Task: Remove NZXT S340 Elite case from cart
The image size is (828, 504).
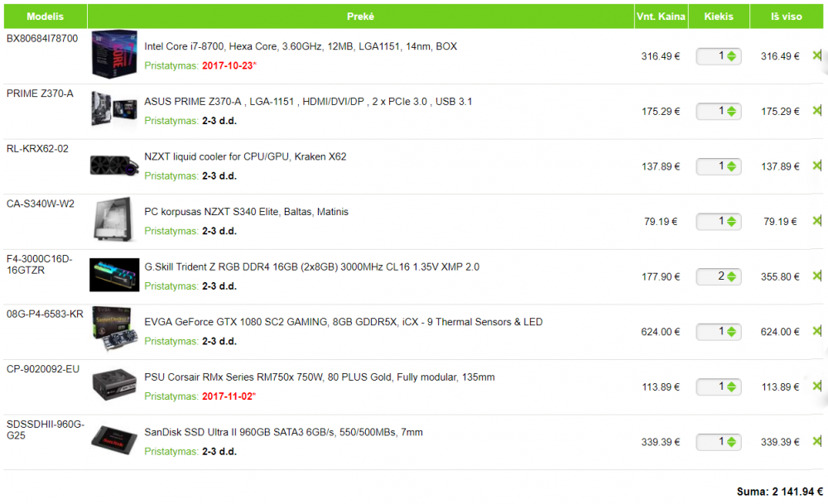Action: point(817,221)
